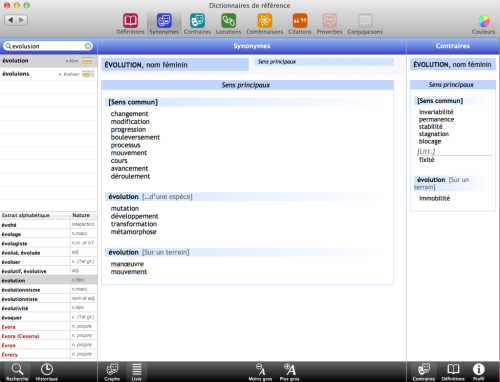Click synonym mutation
This screenshot has height=382, width=500.
125,208
